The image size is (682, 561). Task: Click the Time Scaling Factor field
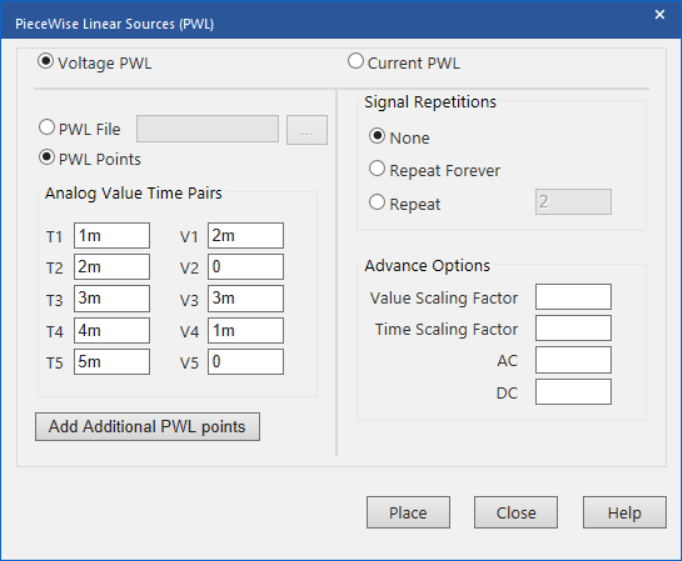click(573, 328)
